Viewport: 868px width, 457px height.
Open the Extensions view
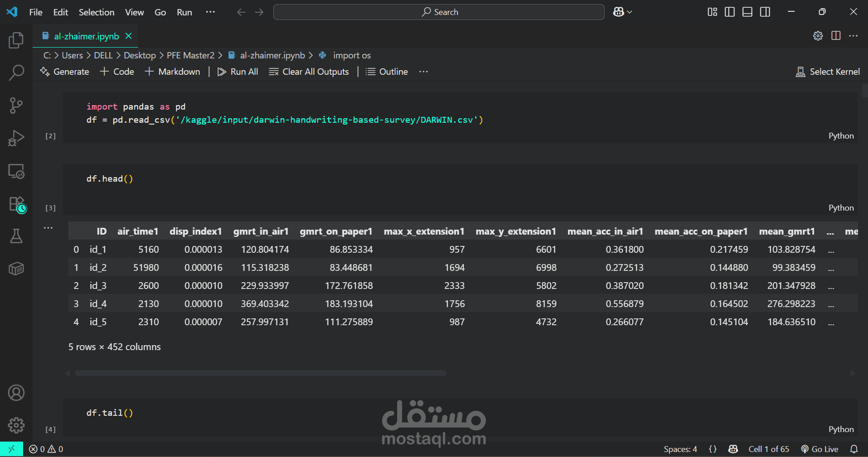pos(17,204)
